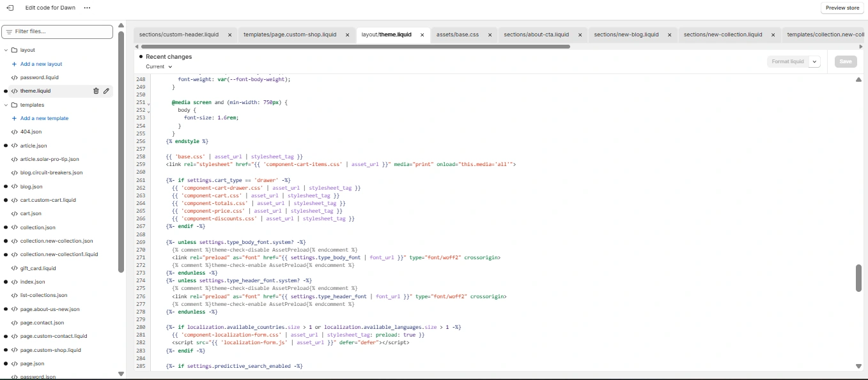
Task: Rename theme.liquid using the pencil icon
Action: click(106, 91)
